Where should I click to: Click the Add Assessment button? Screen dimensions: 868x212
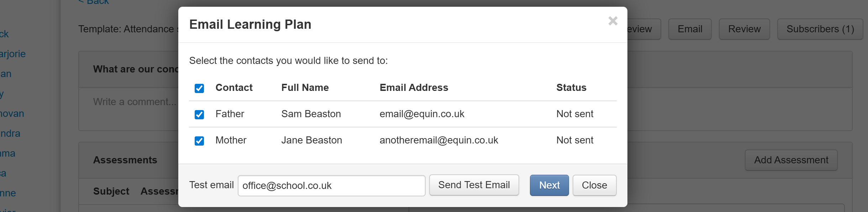[791, 160]
